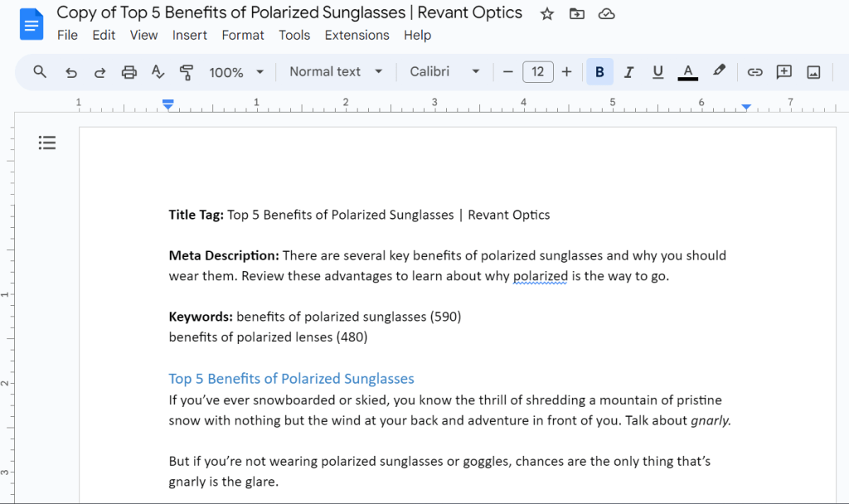Insert a link using the link icon
This screenshot has height=504, width=849.
coord(754,72)
